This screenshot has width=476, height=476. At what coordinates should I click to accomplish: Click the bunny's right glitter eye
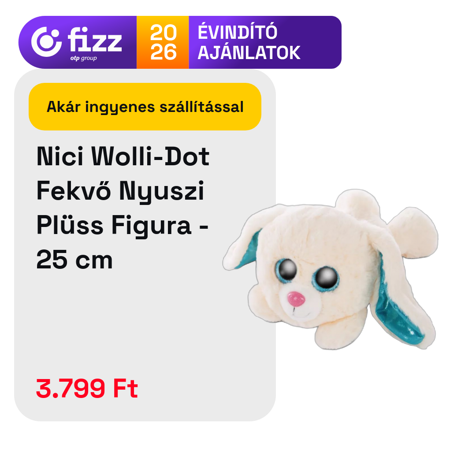click(326, 277)
